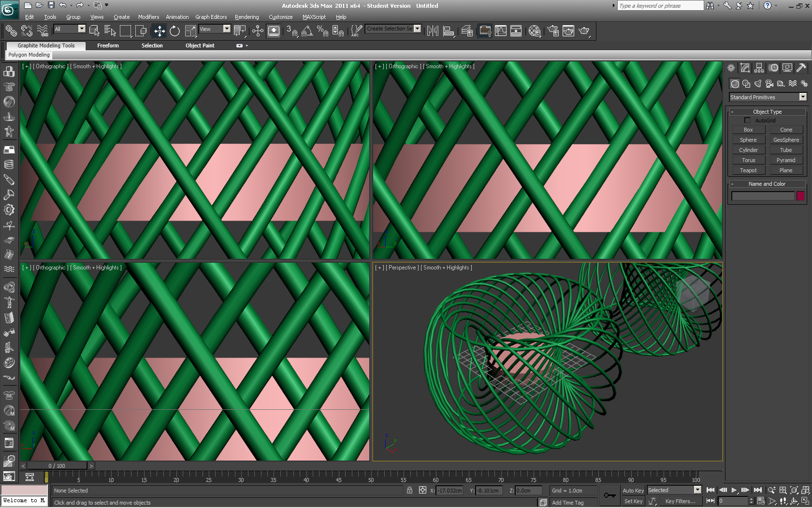
Task: Click the Render Production teapot icon
Action: (584, 31)
